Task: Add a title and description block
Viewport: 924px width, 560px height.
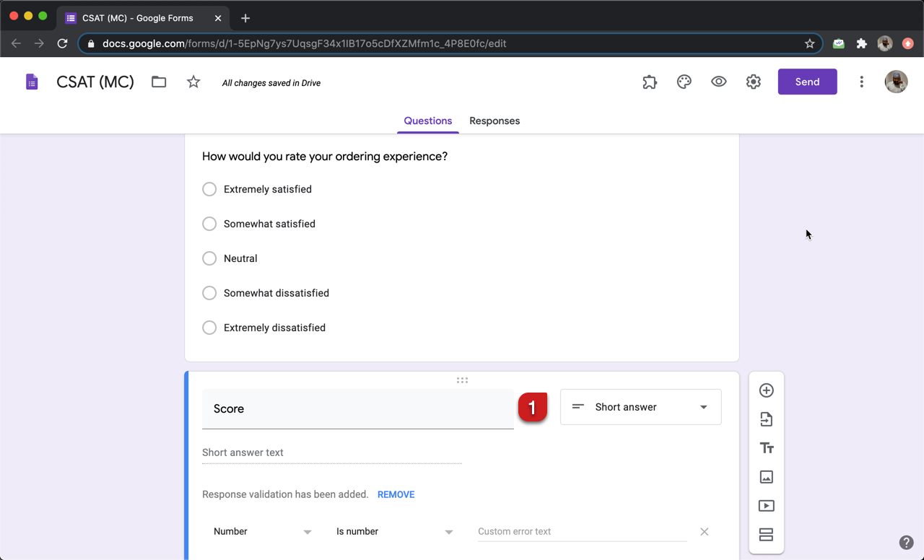Action: point(767,448)
